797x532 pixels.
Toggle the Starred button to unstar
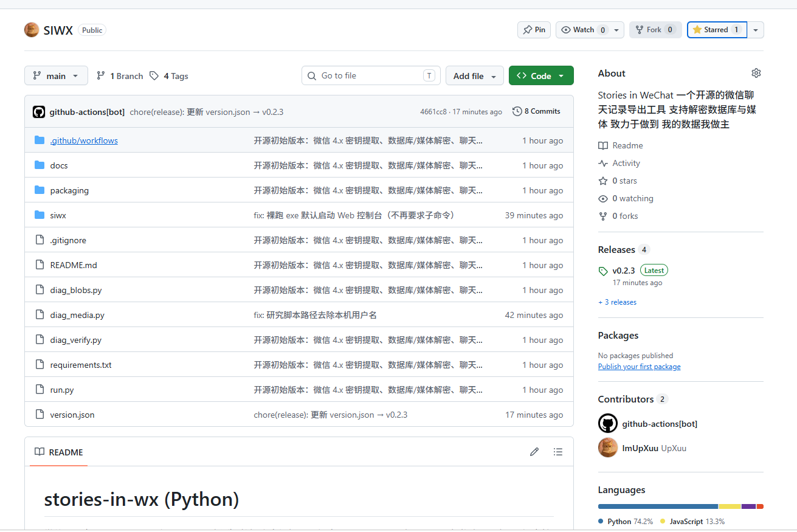click(x=717, y=30)
